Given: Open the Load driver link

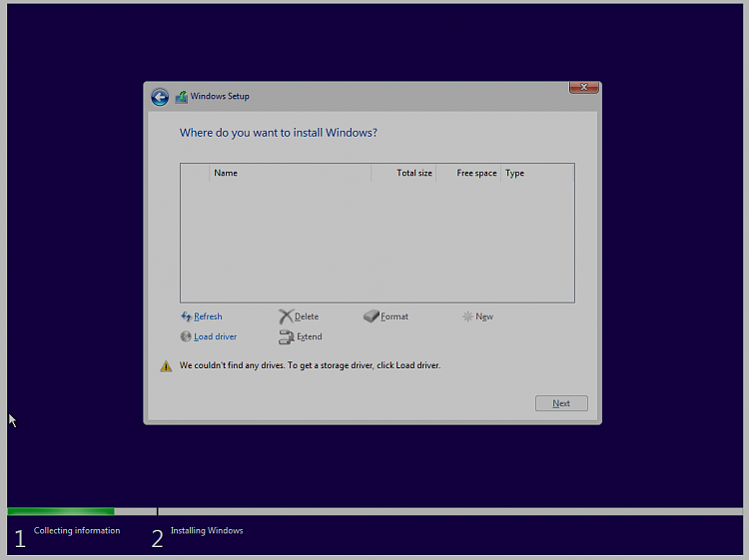Looking at the screenshot, I should pyautogui.click(x=215, y=336).
